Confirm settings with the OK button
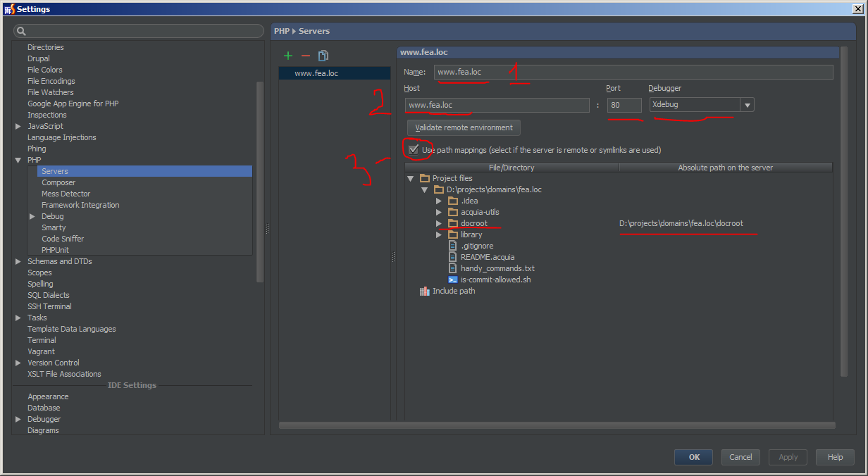This screenshot has width=868, height=476. coord(694,457)
